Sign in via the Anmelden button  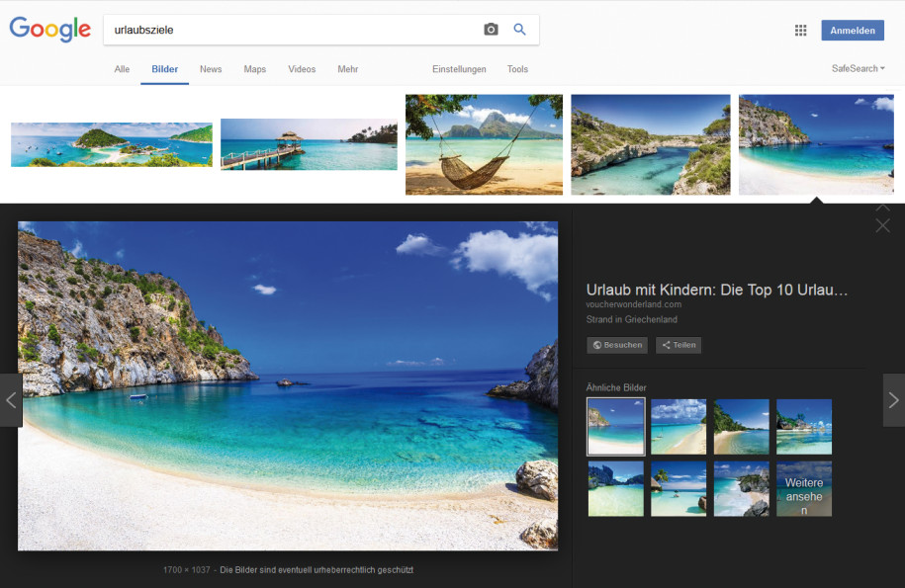(x=853, y=31)
